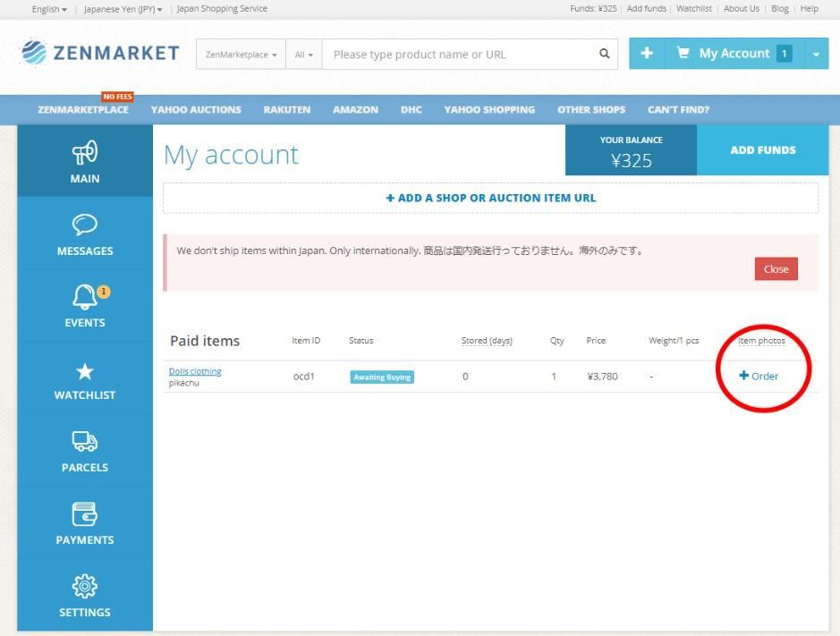Select the Amazon nav tab
The image size is (840, 636).
[x=355, y=109]
